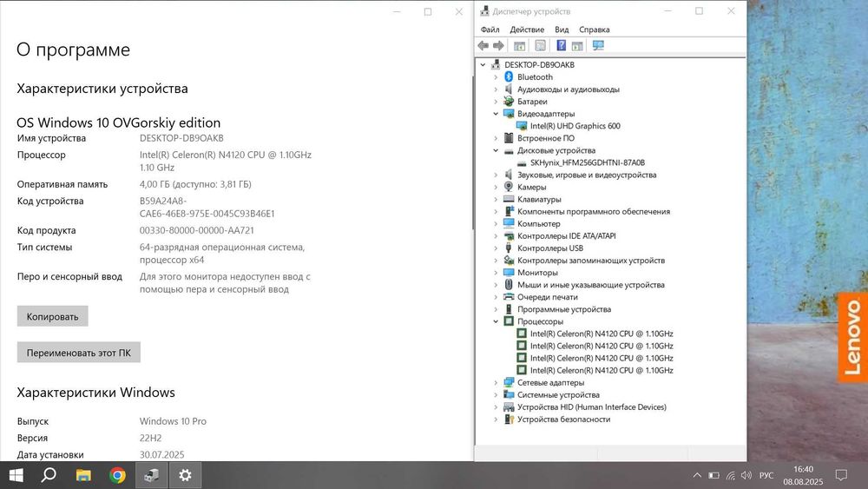Collapse the Процессоры node
Screen dimensions: 868x489
pos(496,321)
